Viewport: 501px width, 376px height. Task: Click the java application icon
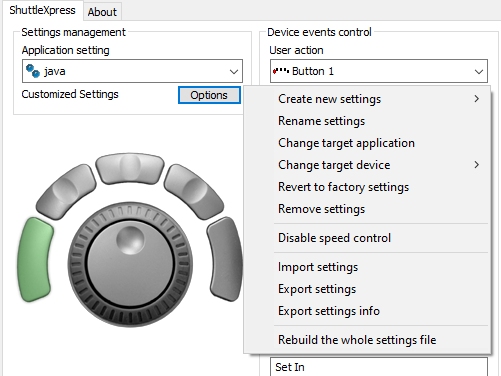[33, 71]
